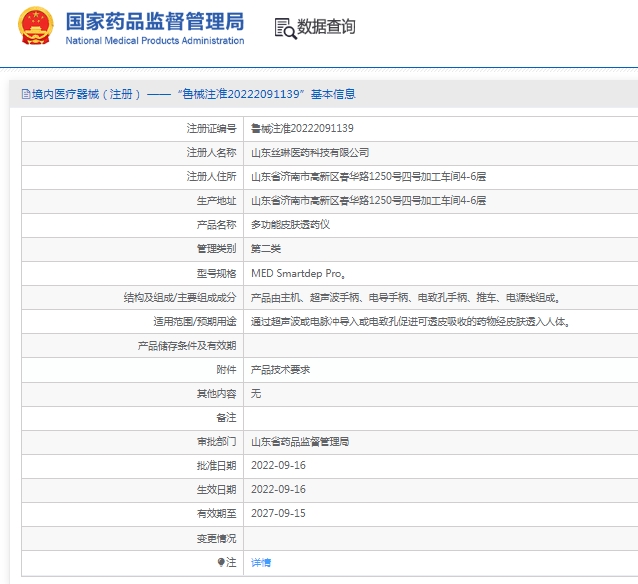
Task: Click the 国家药品监督管理局 title
Action: (x=155, y=21)
